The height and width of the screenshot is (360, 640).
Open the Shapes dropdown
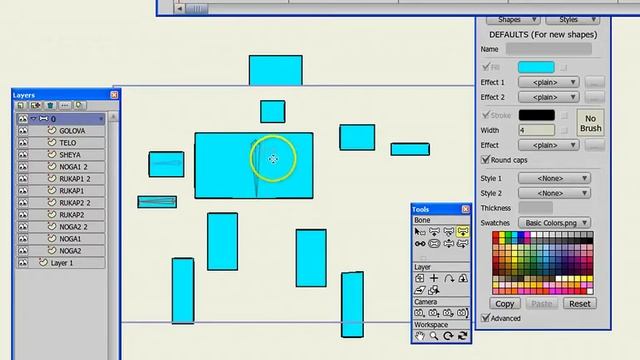tap(513, 20)
